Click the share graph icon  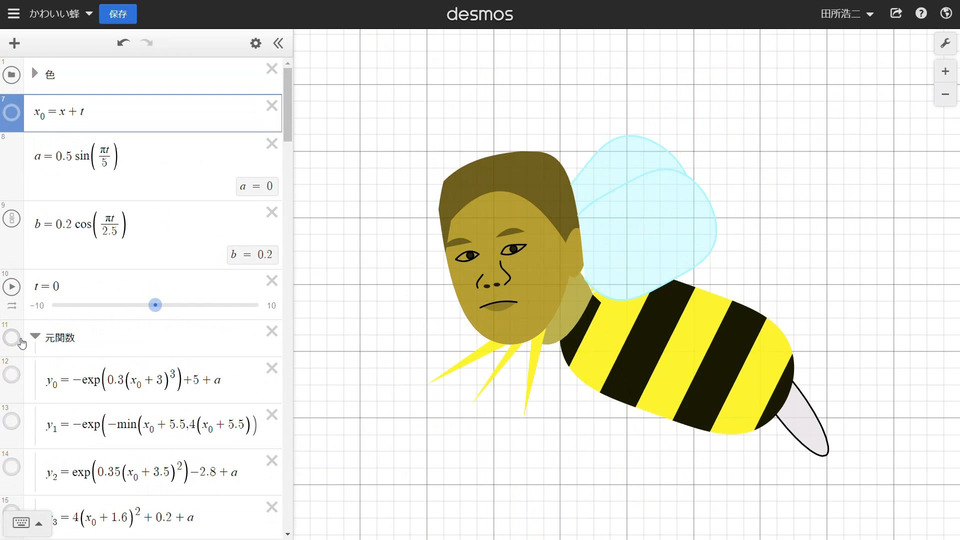[x=896, y=13]
